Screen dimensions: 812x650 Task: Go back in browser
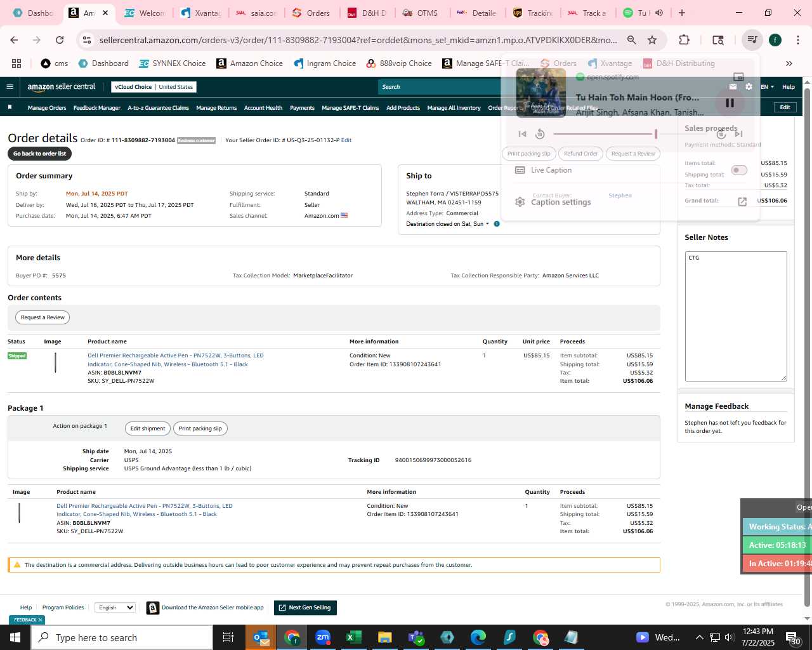pos(14,40)
